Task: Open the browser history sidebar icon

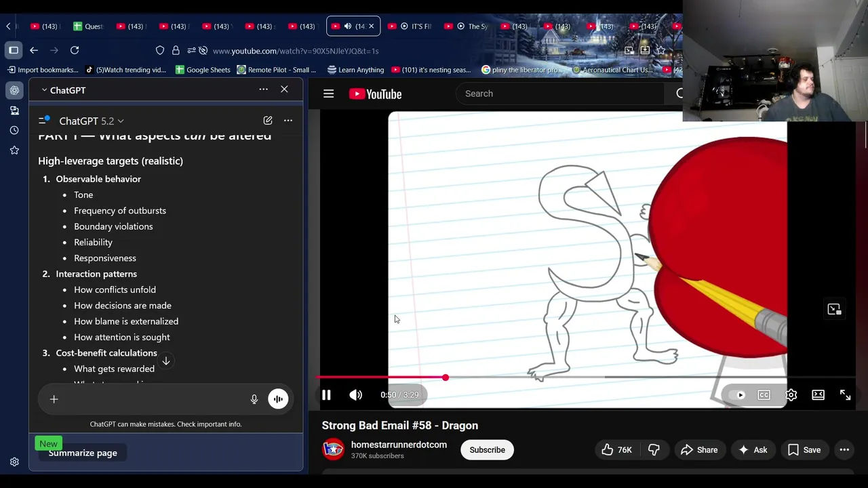Action: pos(14,130)
